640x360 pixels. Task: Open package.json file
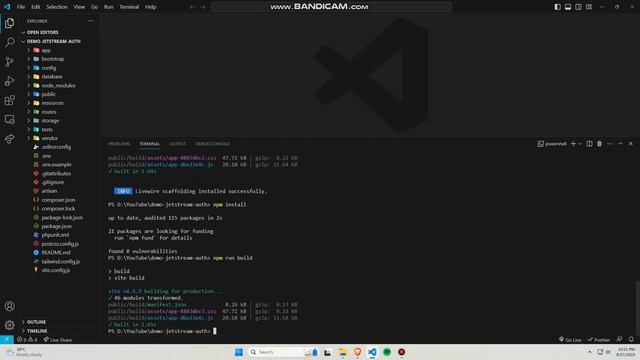(x=56, y=226)
